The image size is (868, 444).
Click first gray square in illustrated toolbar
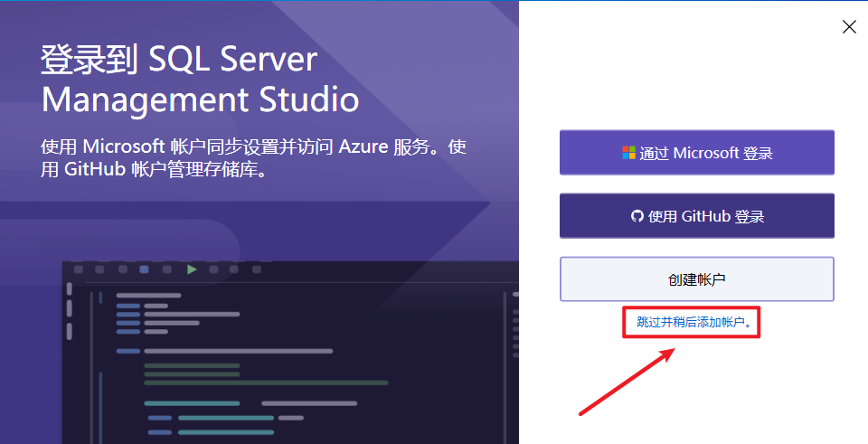click(x=79, y=269)
